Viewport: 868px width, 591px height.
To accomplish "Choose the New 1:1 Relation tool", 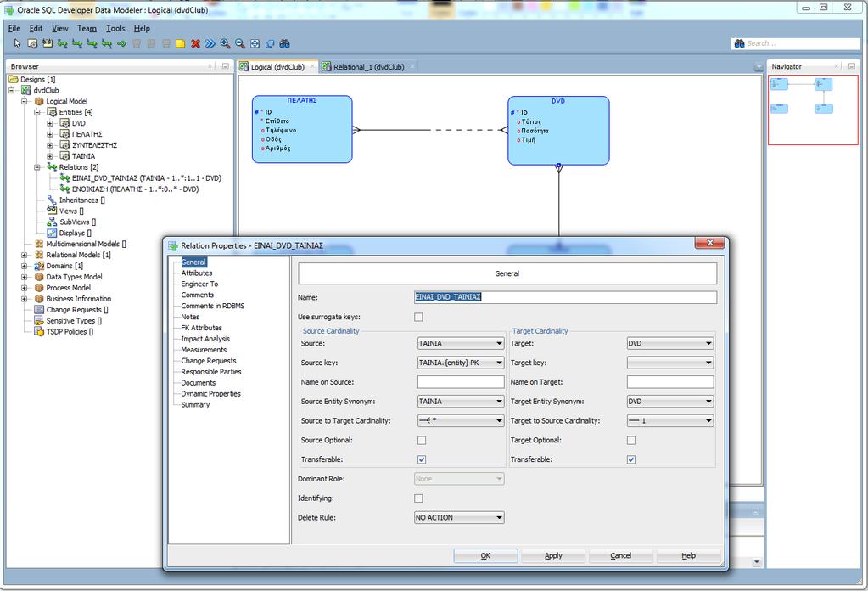I will click(x=106, y=44).
